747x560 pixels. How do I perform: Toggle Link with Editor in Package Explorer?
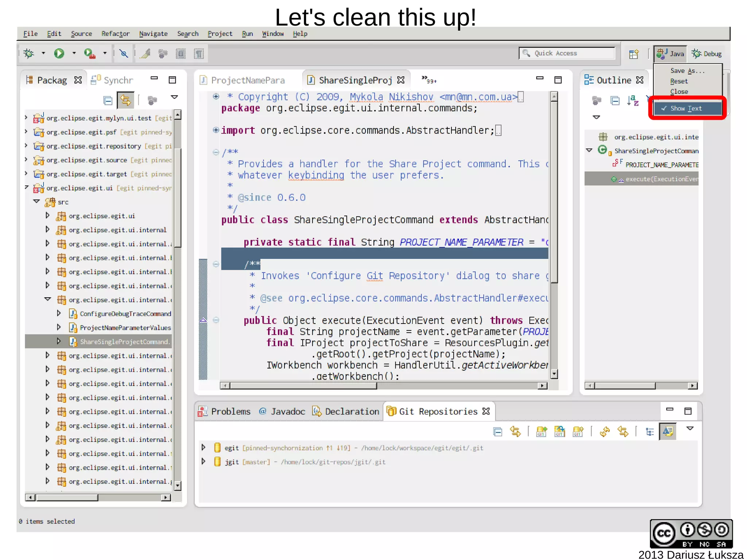(125, 100)
